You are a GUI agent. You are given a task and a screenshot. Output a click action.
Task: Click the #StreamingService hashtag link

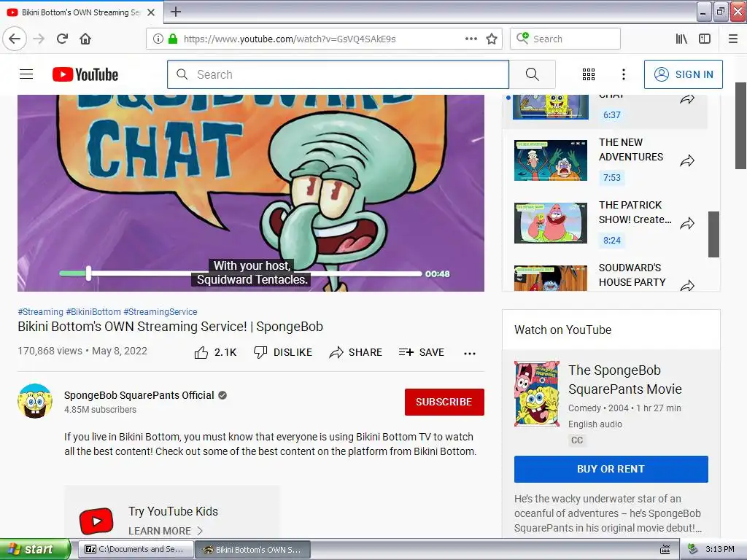(160, 312)
